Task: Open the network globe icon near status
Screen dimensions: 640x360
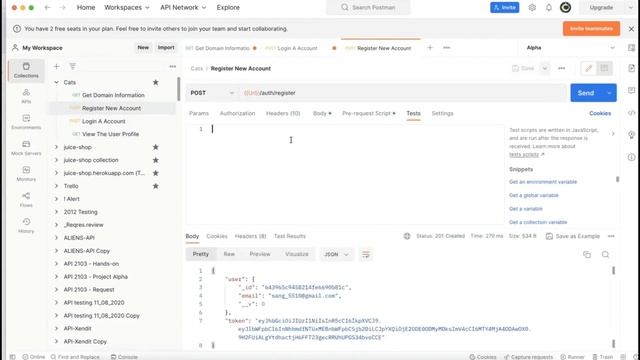Action: coord(407,236)
